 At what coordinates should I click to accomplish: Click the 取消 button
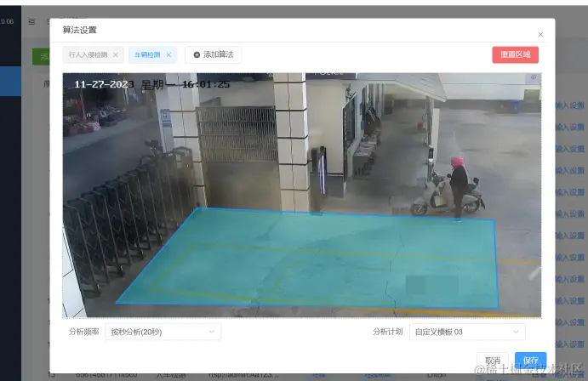(493, 361)
